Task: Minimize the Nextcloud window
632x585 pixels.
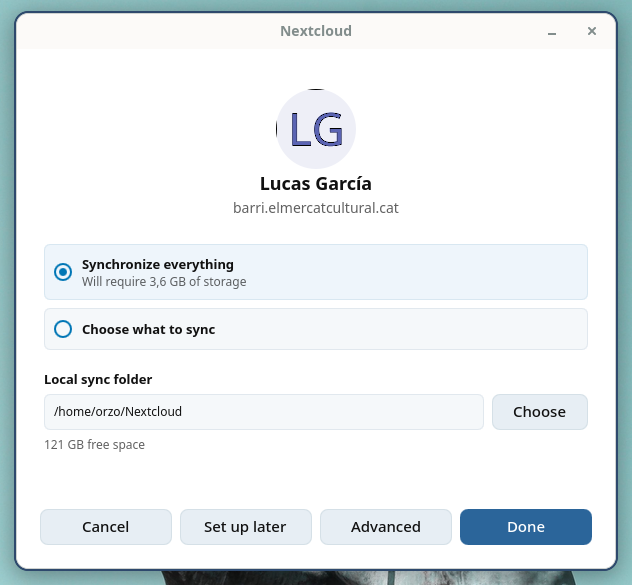Action: pyautogui.click(x=552, y=31)
